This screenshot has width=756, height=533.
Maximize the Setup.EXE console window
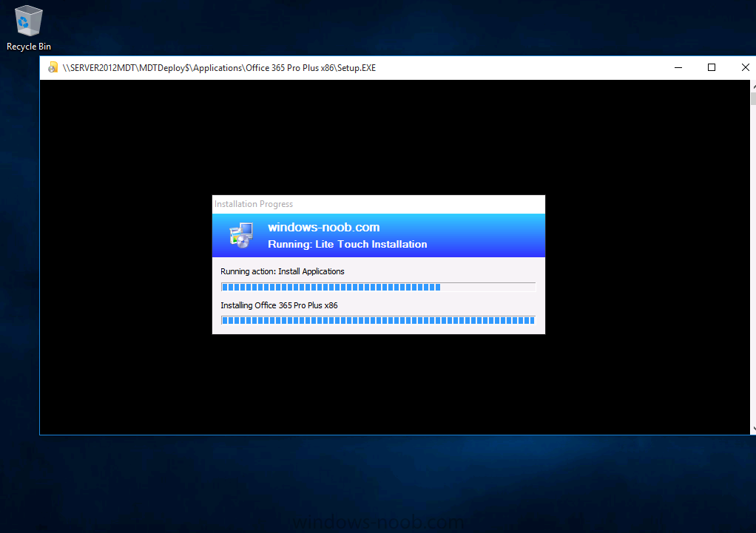(x=711, y=68)
